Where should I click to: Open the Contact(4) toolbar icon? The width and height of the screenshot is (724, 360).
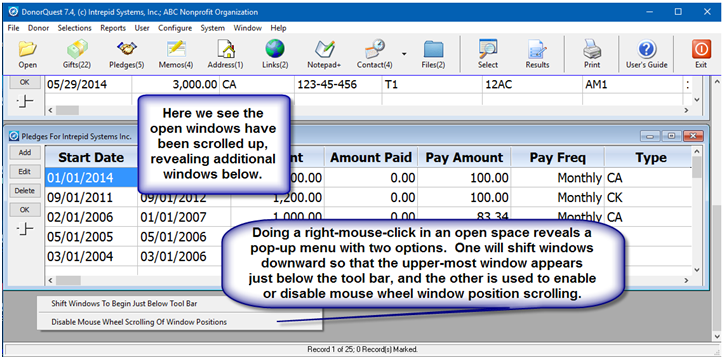click(374, 54)
